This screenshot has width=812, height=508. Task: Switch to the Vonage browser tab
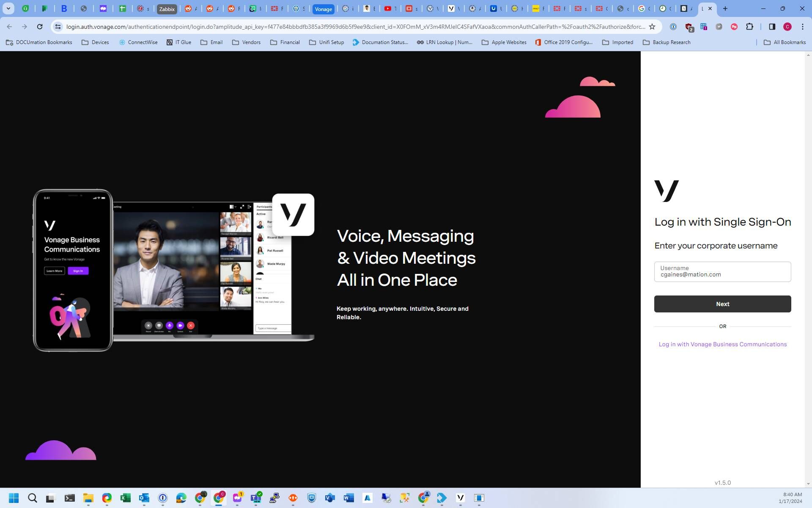coord(323,9)
